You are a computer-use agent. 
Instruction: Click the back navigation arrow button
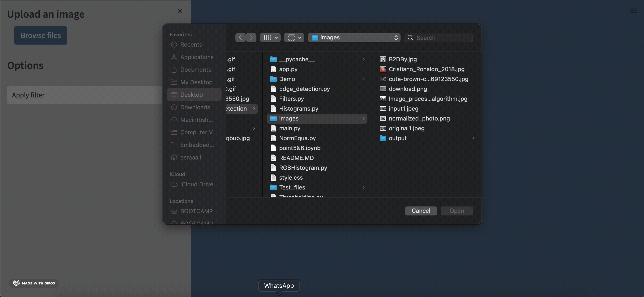(240, 37)
